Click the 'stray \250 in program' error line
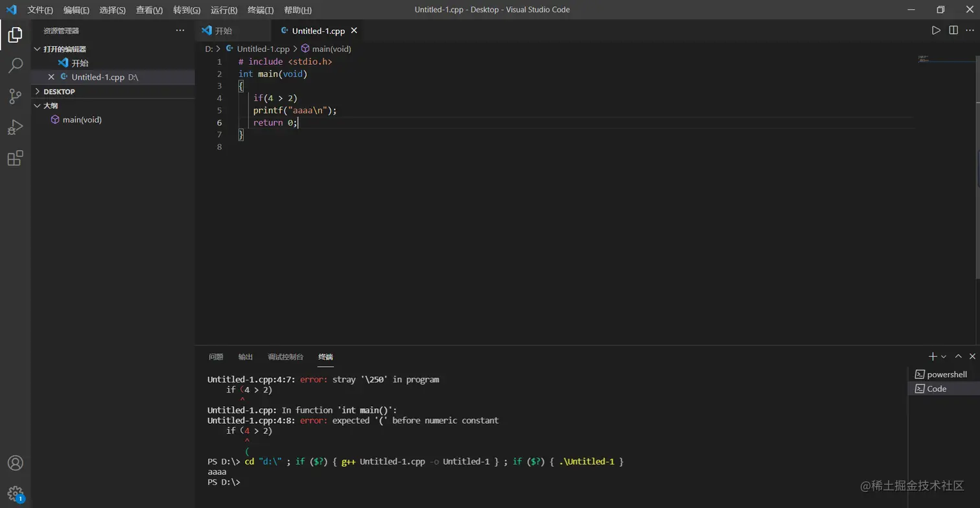980x508 pixels. pos(323,380)
